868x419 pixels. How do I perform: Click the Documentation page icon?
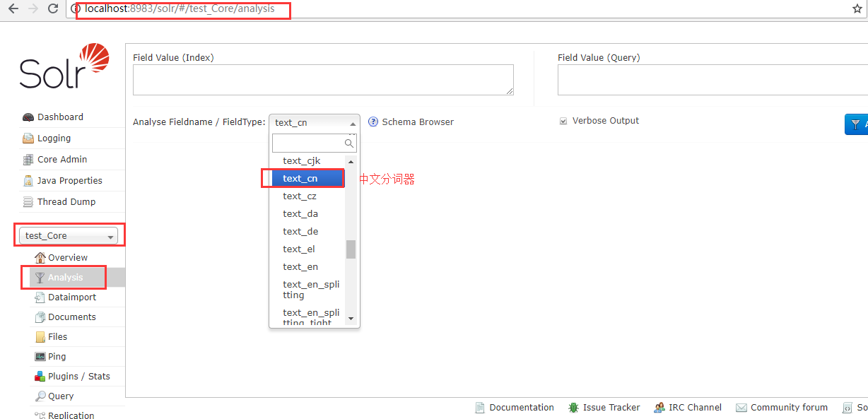point(481,408)
